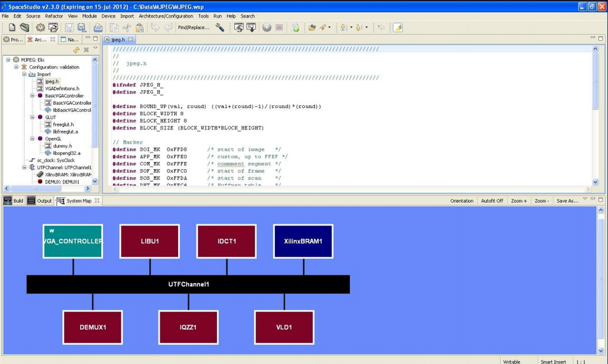Select VGADefinitions.h in the tree
Screen dimensions: 608x364
(x=62, y=89)
